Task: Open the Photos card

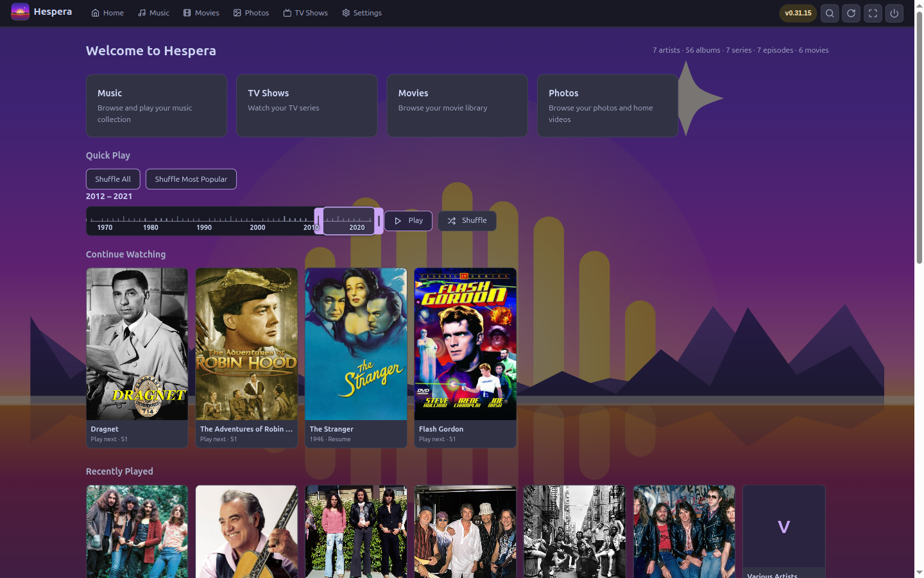Action: pos(608,105)
